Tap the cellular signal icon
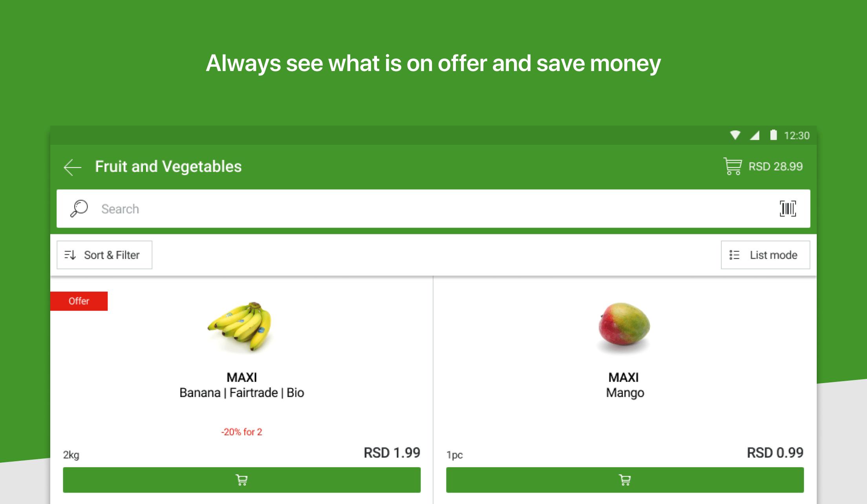 pyautogui.click(x=754, y=135)
